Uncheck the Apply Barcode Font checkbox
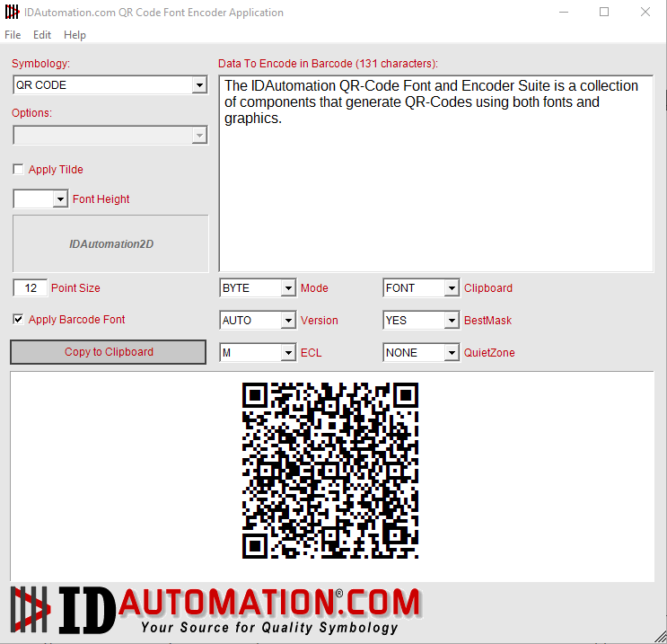The image size is (667, 644). click(18, 319)
